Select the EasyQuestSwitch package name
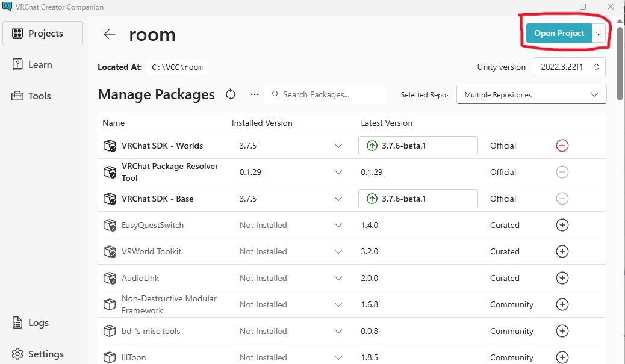The image size is (625, 364). point(153,225)
